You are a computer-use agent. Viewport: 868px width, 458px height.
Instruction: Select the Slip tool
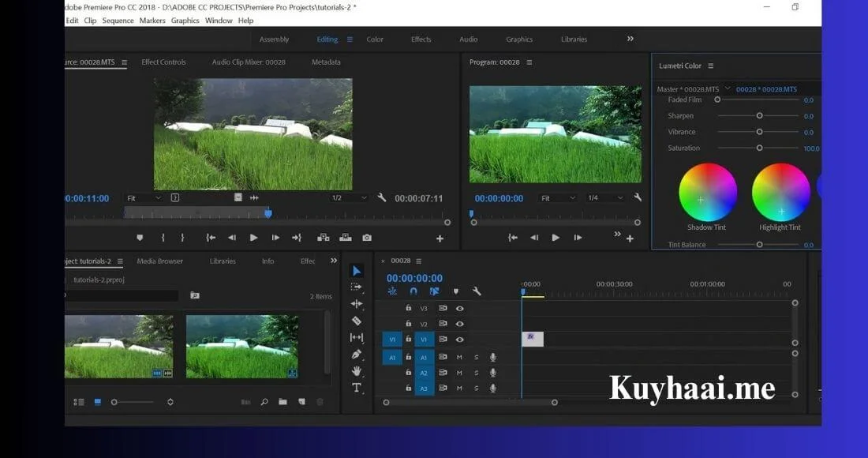click(x=357, y=337)
